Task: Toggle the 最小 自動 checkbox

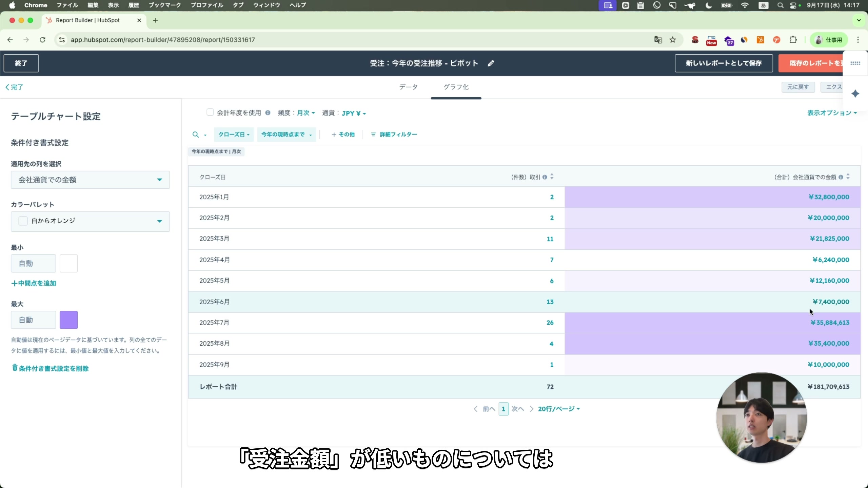Action: pyautogui.click(x=33, y=263)
